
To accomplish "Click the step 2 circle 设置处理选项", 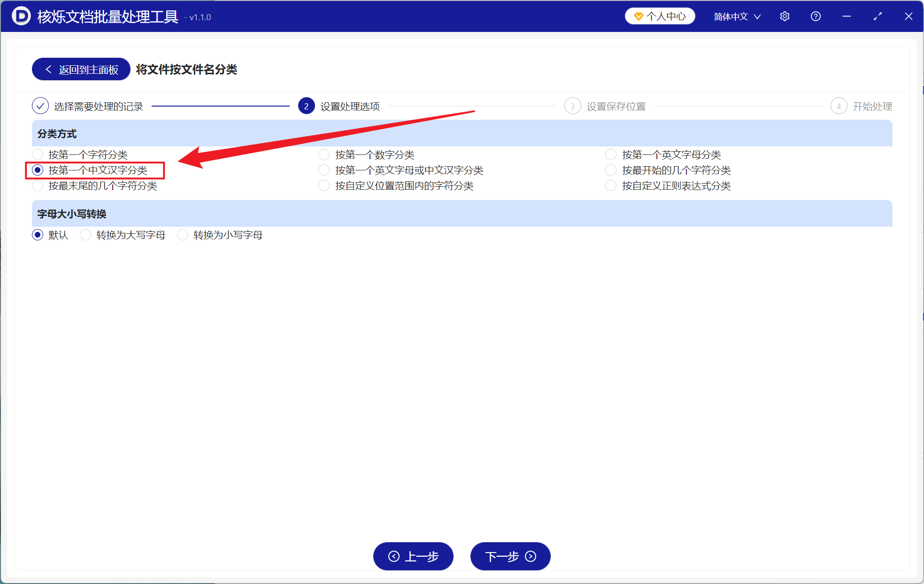I will pyautogui.click(x=306, y=106).
